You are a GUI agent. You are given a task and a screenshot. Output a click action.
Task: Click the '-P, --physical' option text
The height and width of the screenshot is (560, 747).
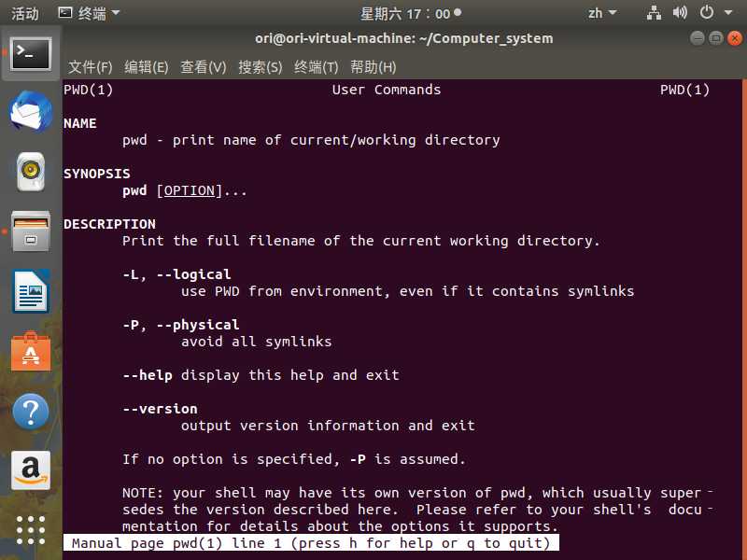click(181, 325)
